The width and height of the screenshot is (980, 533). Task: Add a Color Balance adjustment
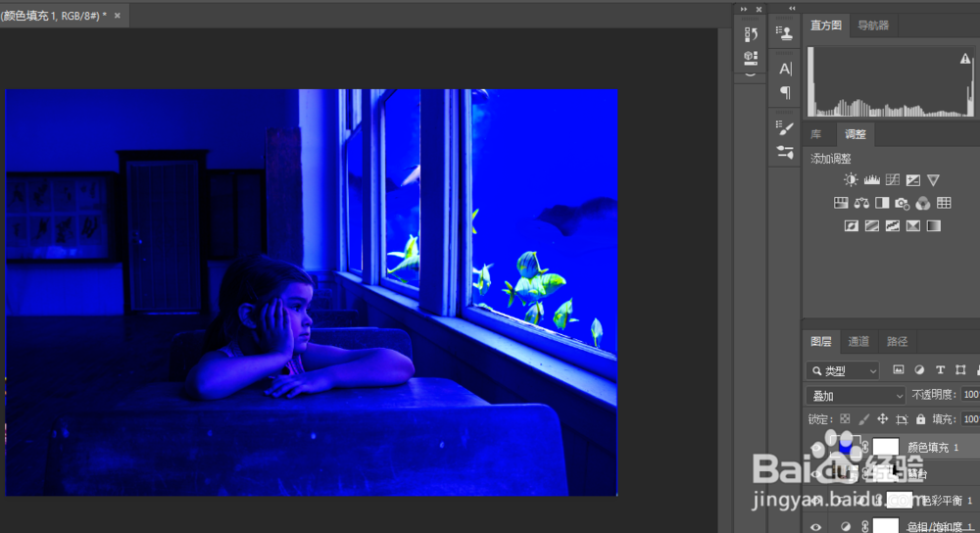(861, 203)
